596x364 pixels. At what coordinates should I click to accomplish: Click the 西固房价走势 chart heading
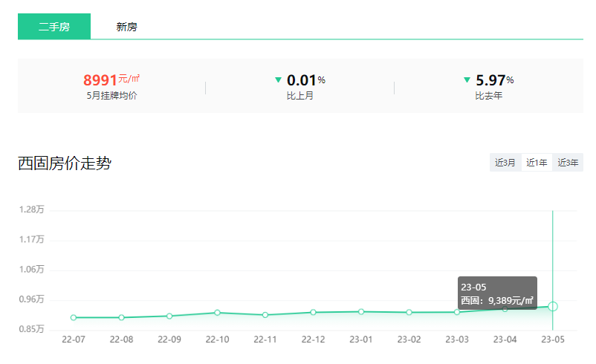pyautogui.click(x=65, y=163)
